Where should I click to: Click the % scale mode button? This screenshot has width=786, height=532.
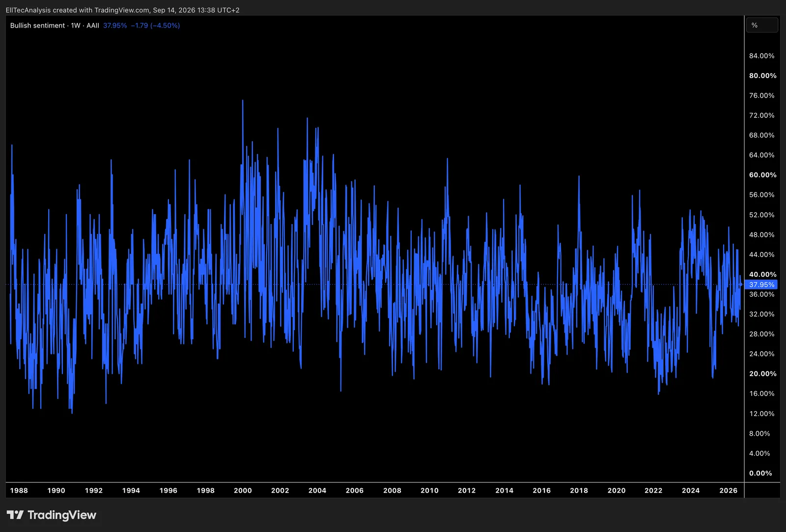(762, 25)
